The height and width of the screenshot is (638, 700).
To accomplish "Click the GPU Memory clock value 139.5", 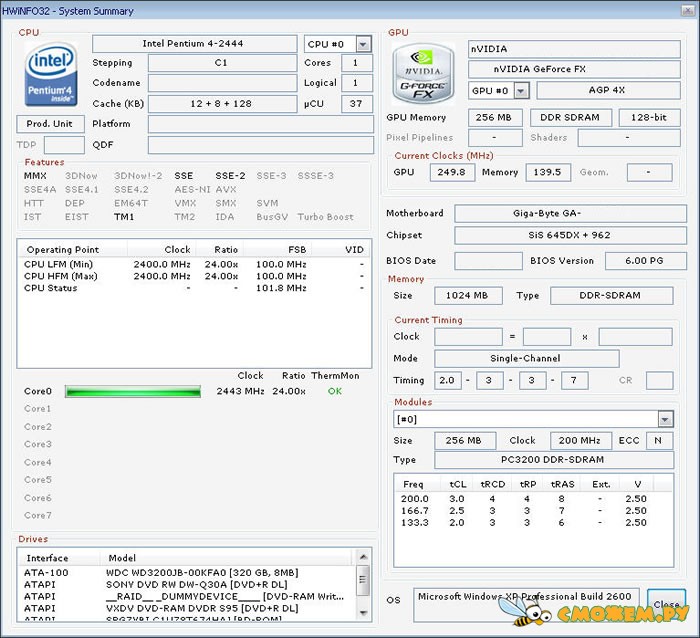I will [x=548, y=172].
